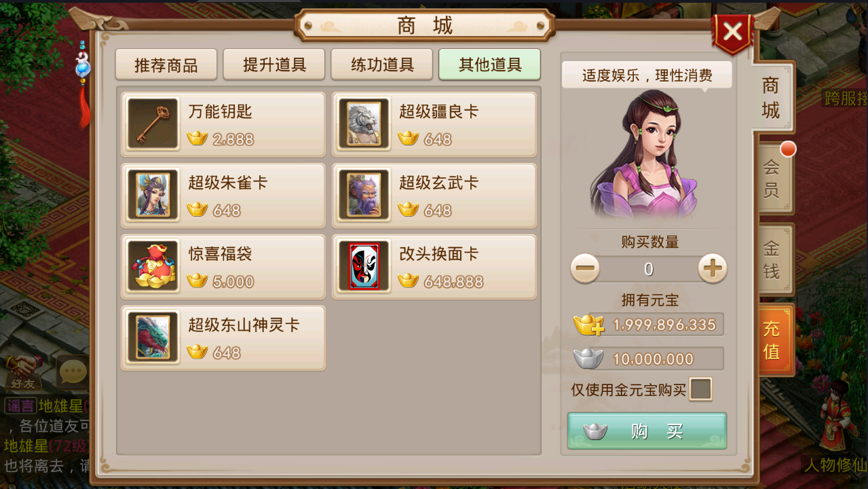Image resolution: width=868 pixels, height=489 pixels.
Task: Select the 超级玄武卡 card icon
Action: (364, 196)
